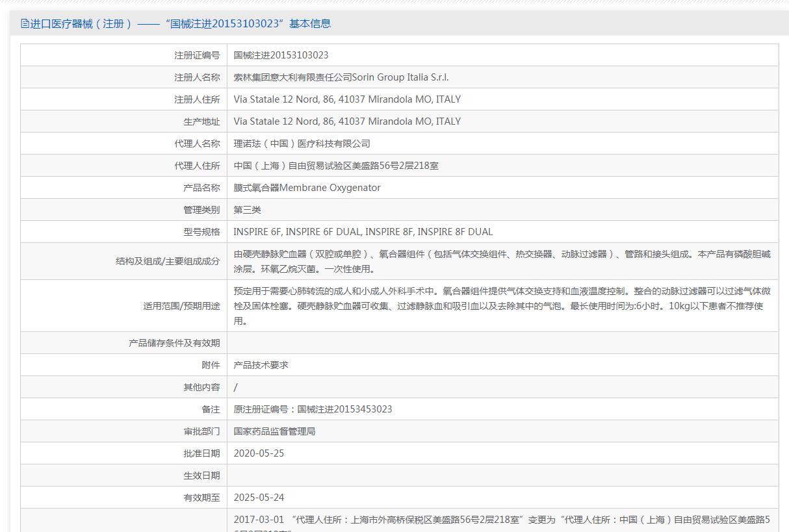Click the 生产地址 address value

click(x=347, y=121)
